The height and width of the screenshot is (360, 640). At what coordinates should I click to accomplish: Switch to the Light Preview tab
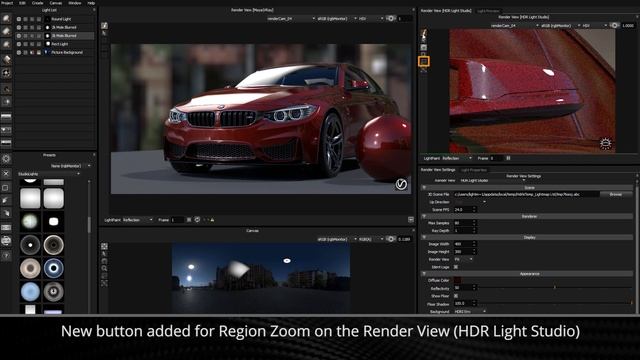click(x=488, y=11)
